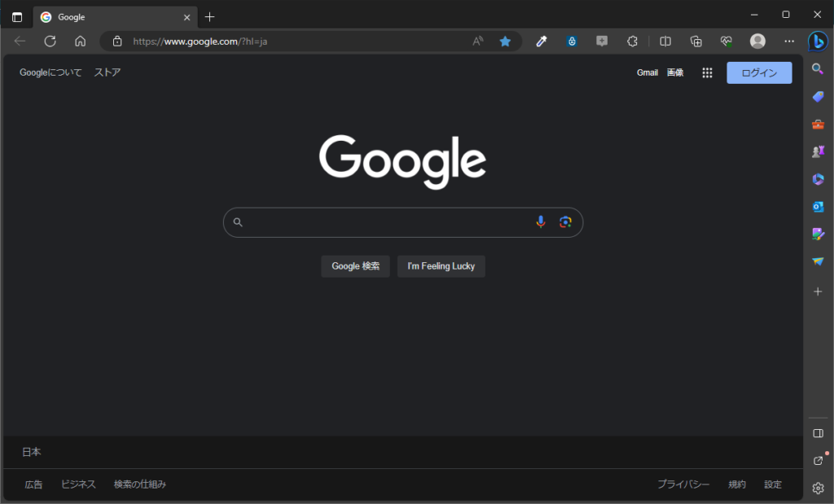Click the Google 検索 button
Screen dimensions: 834x504
[355, 266]
